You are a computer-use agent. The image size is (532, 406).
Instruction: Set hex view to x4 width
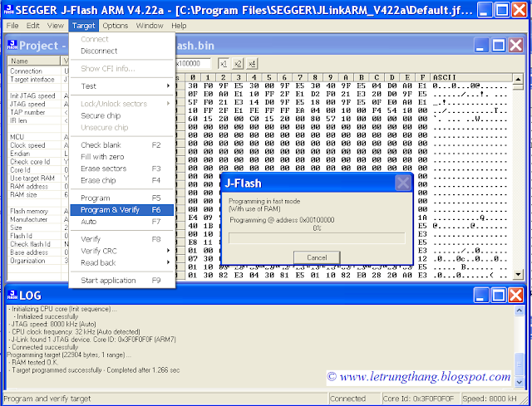[x=251, y=64]
